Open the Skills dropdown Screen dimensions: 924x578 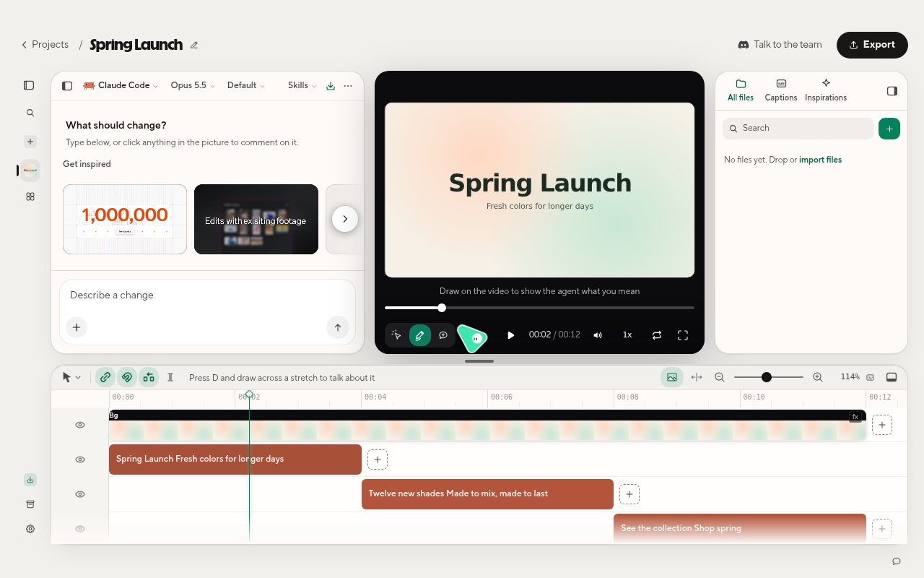tap(302, 85)
